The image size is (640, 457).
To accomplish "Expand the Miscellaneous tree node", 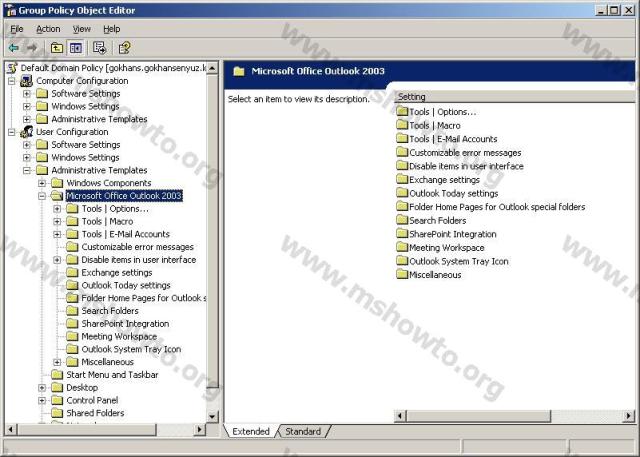I will (x=57, y=362).
